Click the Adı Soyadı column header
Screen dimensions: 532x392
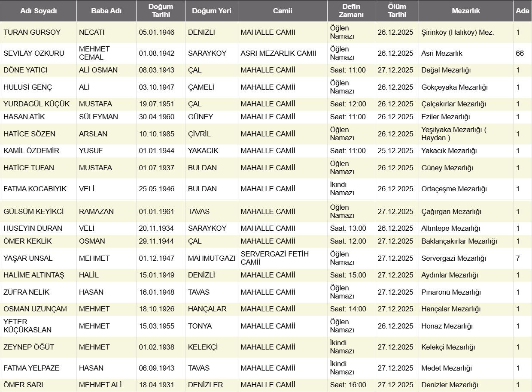tap(39, 11)
